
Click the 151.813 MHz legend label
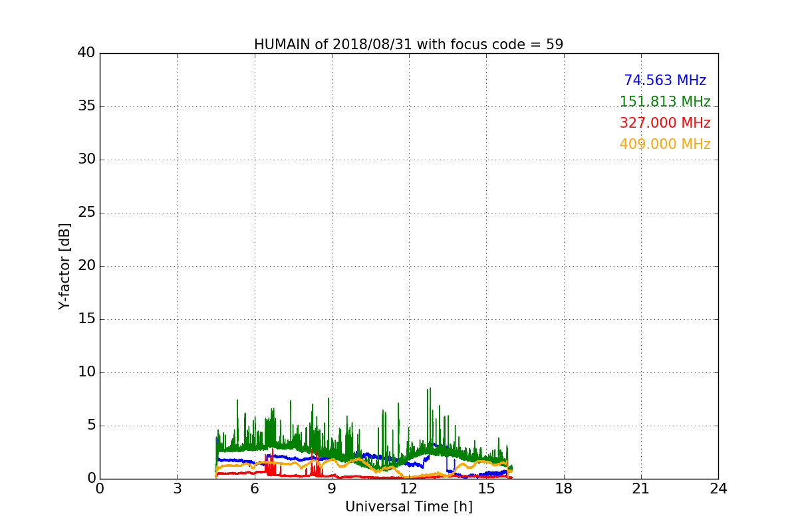pyautogui.click(x=665, y=102)
